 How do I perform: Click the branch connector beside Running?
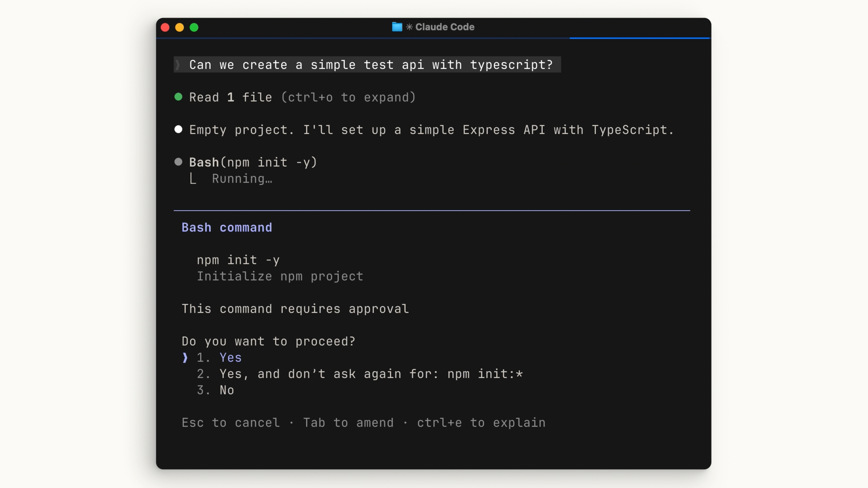coord(193,178)
